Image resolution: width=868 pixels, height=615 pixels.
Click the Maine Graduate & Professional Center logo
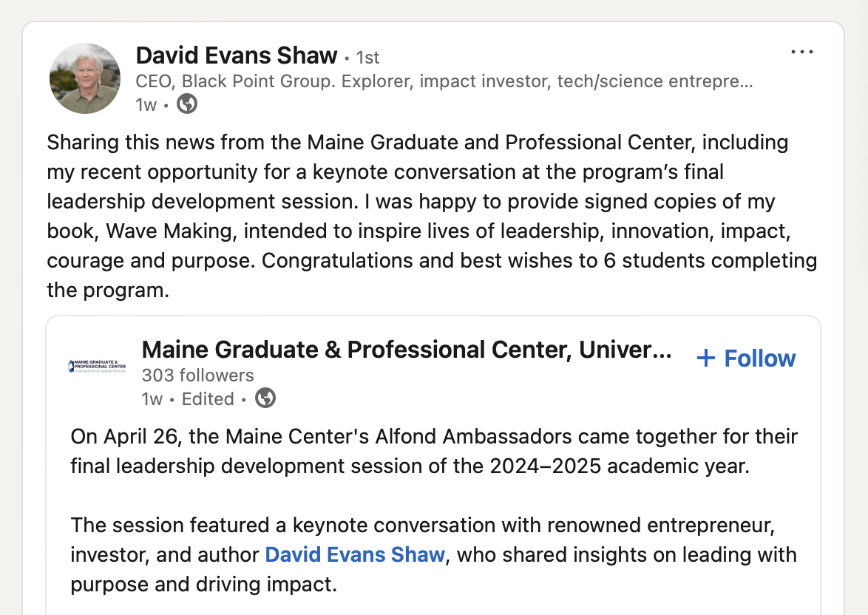97,366
